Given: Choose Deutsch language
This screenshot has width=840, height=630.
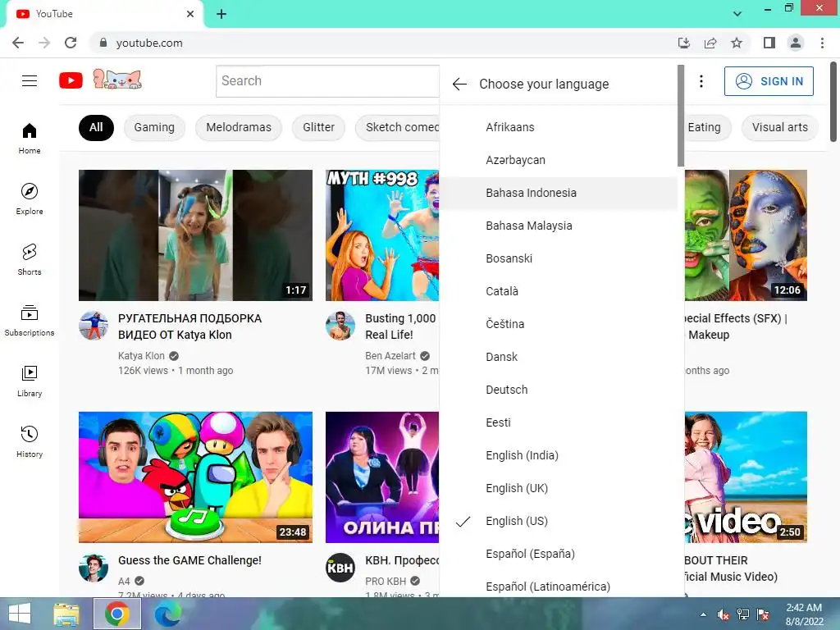Looking at the screenshot, I should pyautogui.click(x=559, y=390).
